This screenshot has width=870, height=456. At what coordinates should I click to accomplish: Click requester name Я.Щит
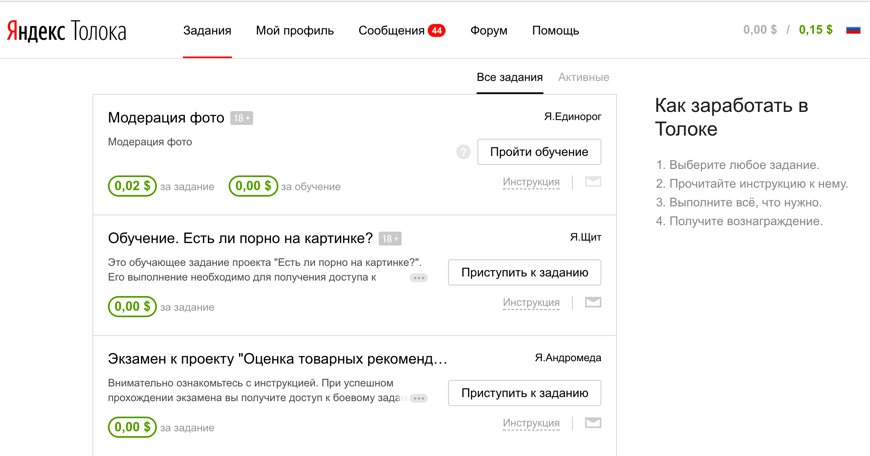[585, 237]
